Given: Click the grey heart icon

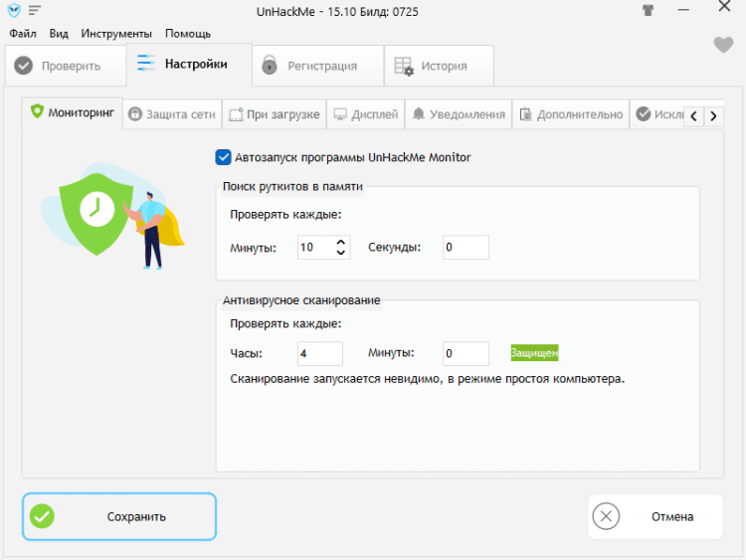Looking at the screenshot, I should 723,45.
